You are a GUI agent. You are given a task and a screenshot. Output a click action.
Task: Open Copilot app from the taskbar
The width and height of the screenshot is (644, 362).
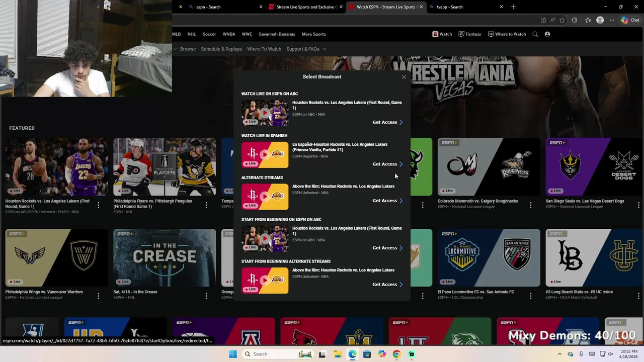tap(382, 354)
